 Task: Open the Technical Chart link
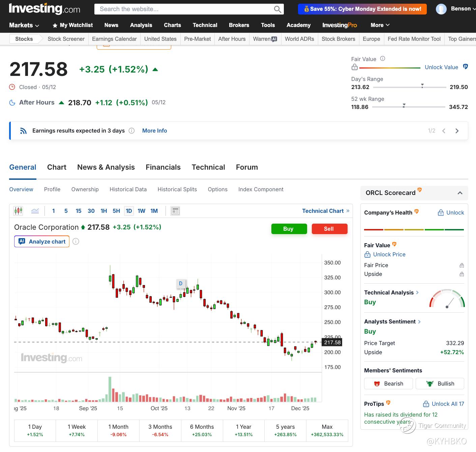tap(326, 211)
